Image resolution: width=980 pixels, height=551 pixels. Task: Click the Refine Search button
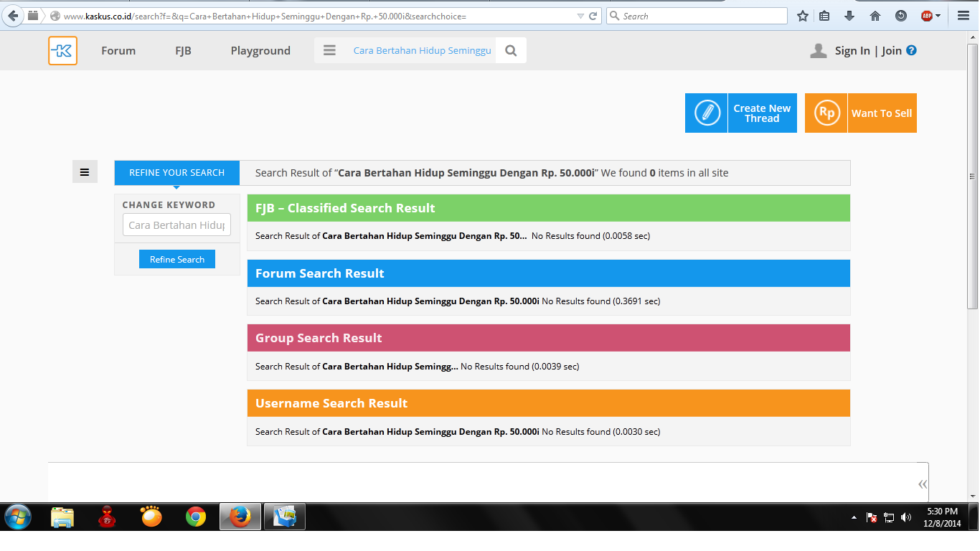pyautogui.click(x=177, y=259)
